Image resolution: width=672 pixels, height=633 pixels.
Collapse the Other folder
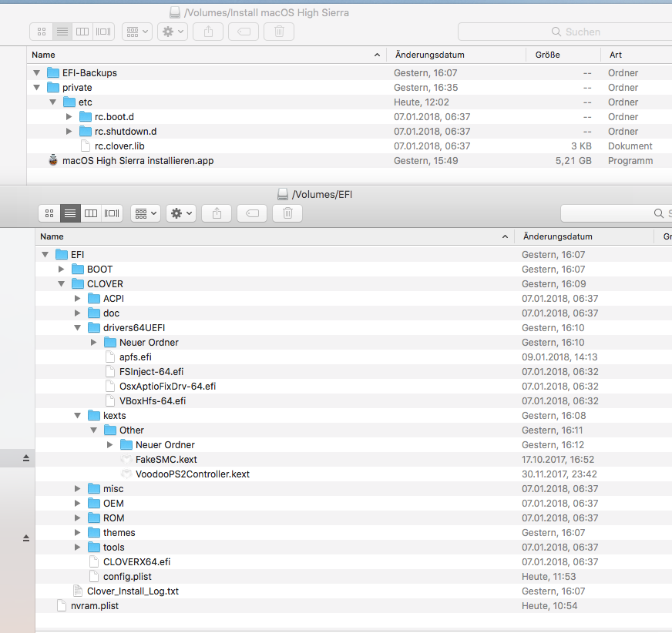coord(94,430)
